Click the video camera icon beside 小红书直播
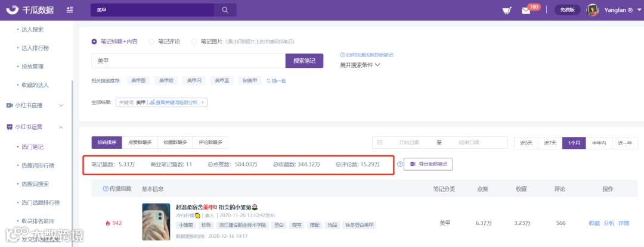Screen dimensions: 644x247 click(10, 105)
